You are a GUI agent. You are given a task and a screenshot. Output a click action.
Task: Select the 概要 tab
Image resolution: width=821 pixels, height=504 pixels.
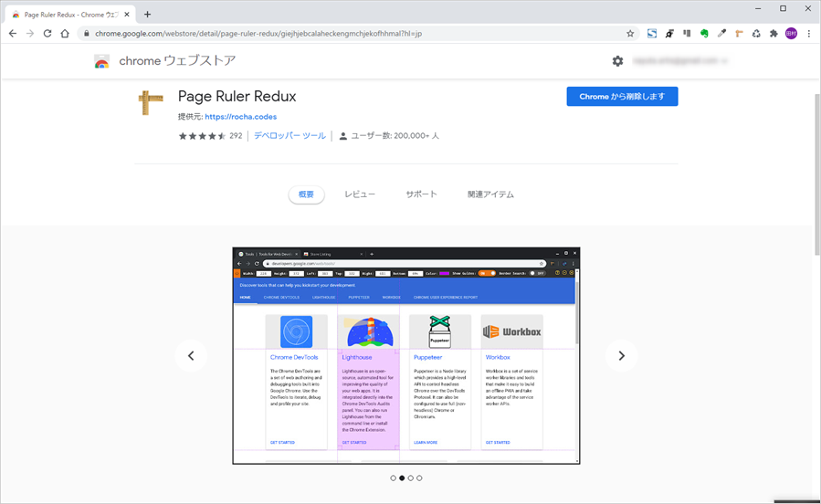tap(306, 194)
